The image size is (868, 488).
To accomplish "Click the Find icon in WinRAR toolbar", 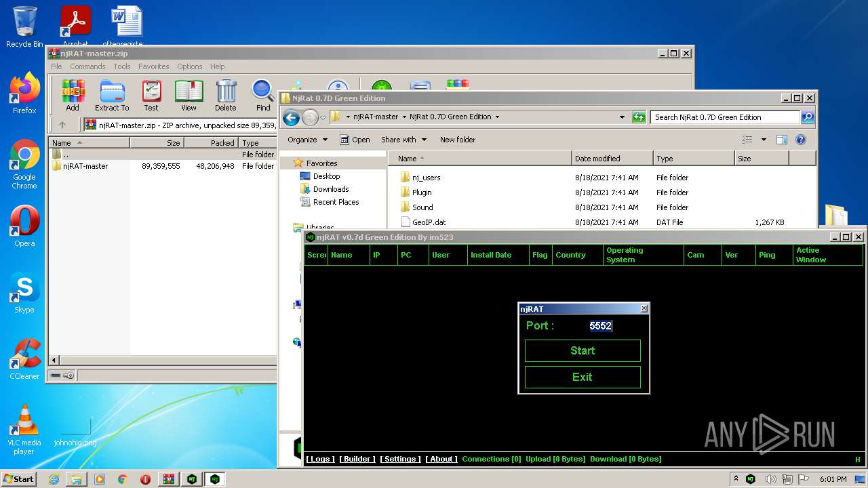I will coord(263,95).
